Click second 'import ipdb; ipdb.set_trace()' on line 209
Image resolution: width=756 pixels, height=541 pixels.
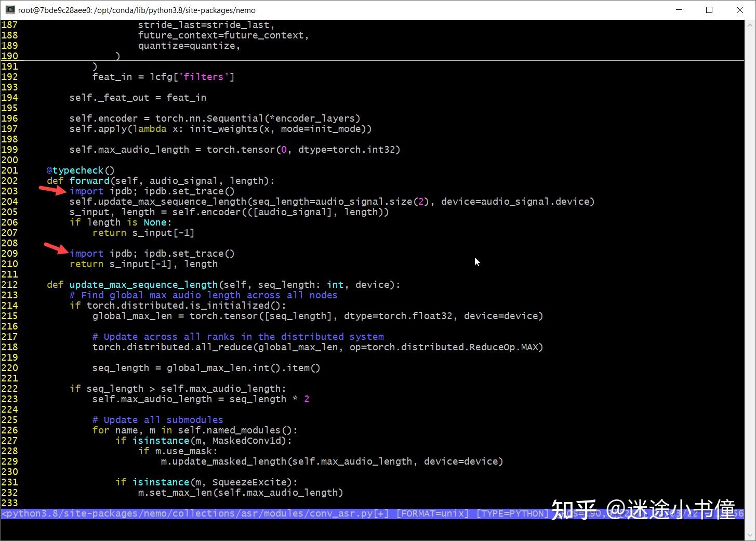(x=152, y=254)
